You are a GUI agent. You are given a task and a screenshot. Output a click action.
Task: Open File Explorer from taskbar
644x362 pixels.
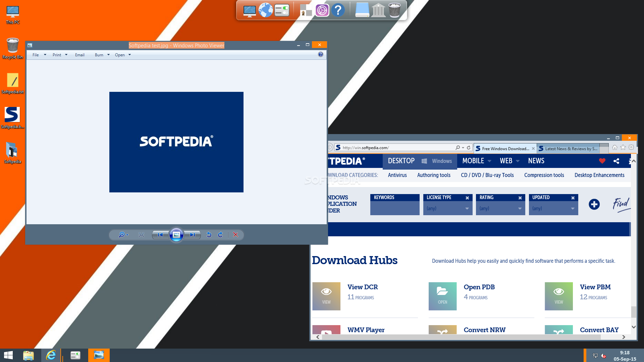[29, 355]
